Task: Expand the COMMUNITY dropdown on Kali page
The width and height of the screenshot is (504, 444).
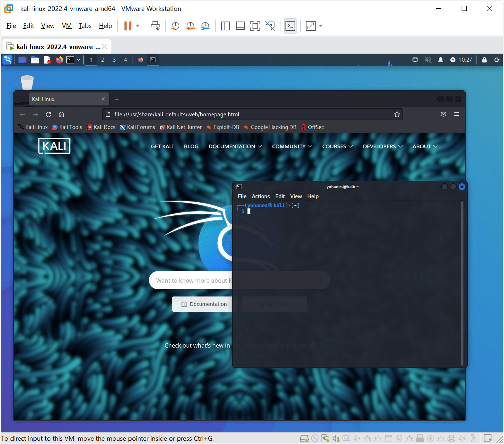Action: click(292, 146)
